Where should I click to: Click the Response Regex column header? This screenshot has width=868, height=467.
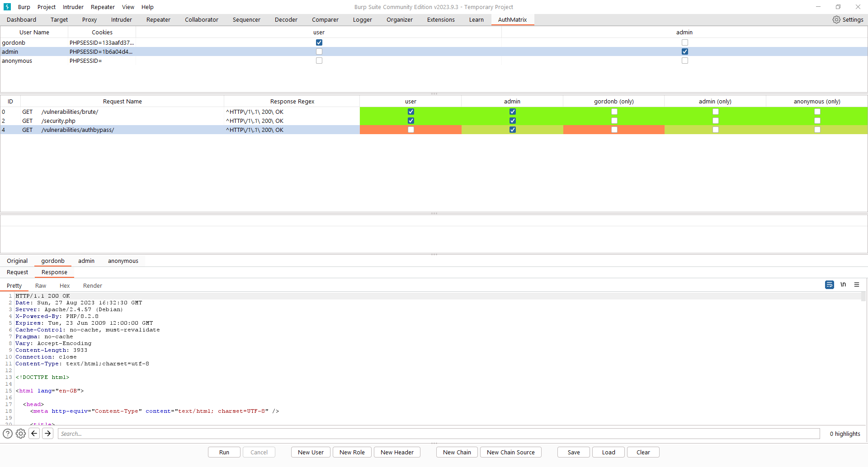(292, 101)
